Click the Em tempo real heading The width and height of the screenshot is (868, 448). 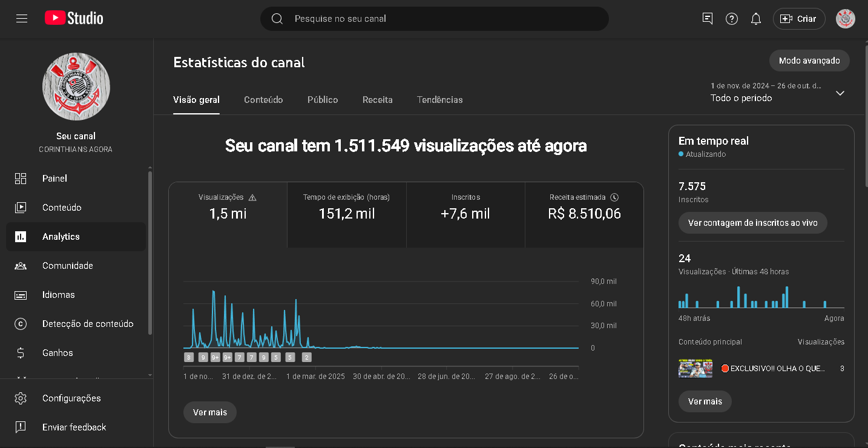click(x=714, y=141)
